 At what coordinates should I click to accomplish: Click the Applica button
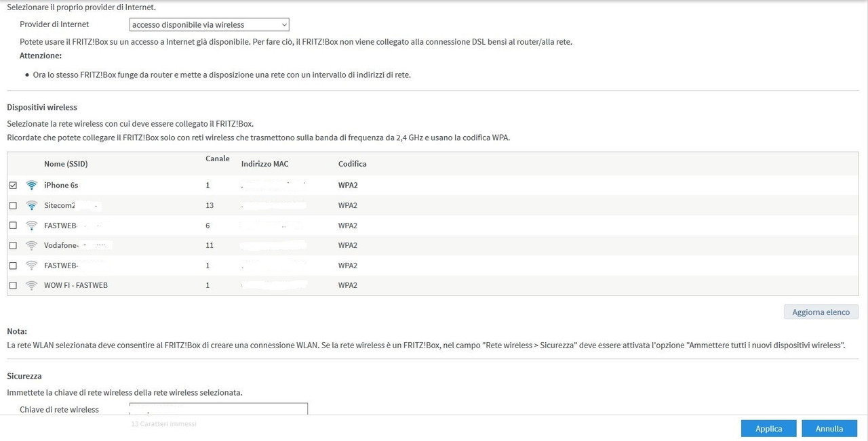click(768, 429)
